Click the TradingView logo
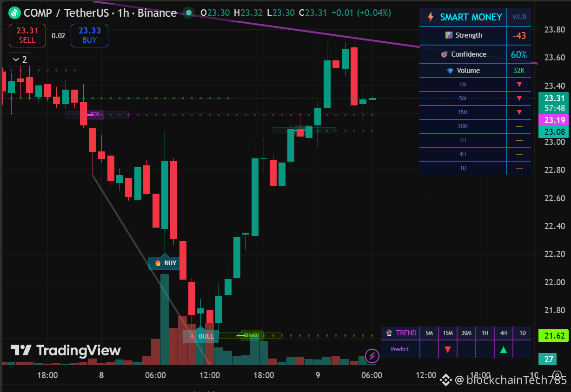Image resolution: width=571 pixels, height=392 pixels. click(x=66, y=350)
